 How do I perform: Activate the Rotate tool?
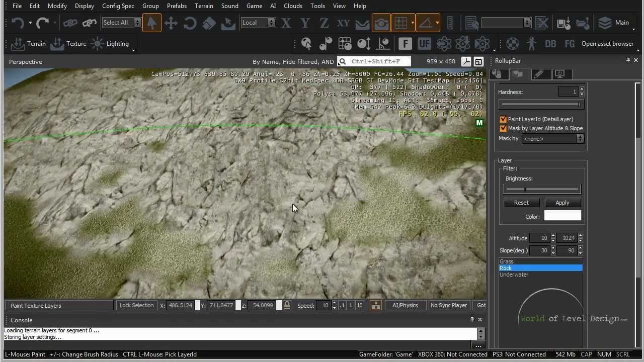tap(190, 23)
